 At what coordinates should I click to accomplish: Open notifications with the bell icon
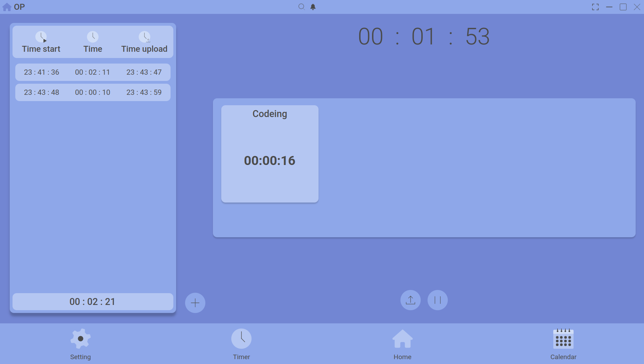(x=313, y=7)
